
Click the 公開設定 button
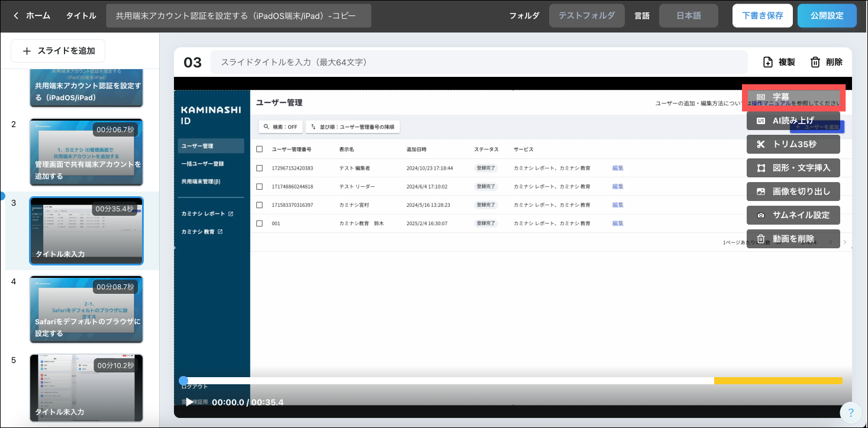pyautogui.click(x=827, y=16)
